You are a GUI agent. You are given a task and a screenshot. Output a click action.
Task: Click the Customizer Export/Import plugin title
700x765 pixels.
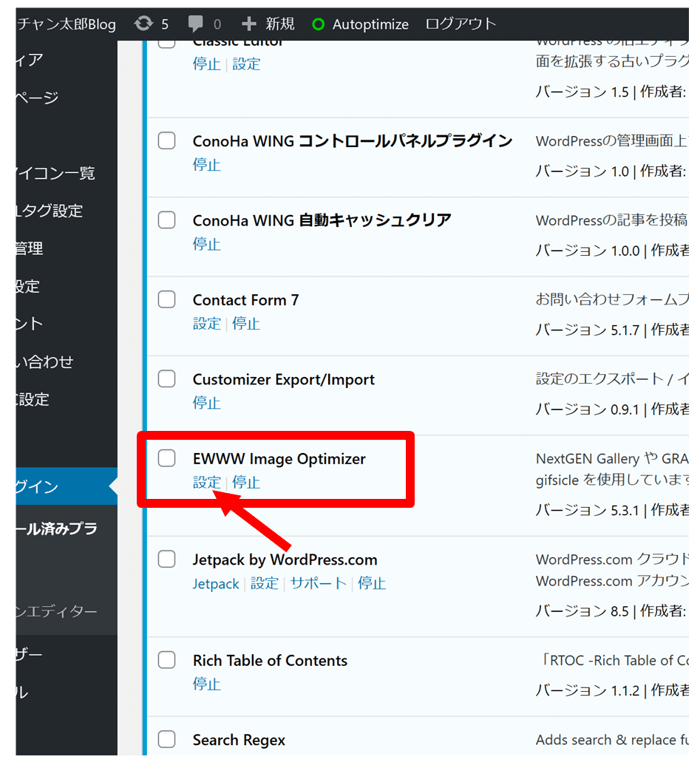click(283, 380)
